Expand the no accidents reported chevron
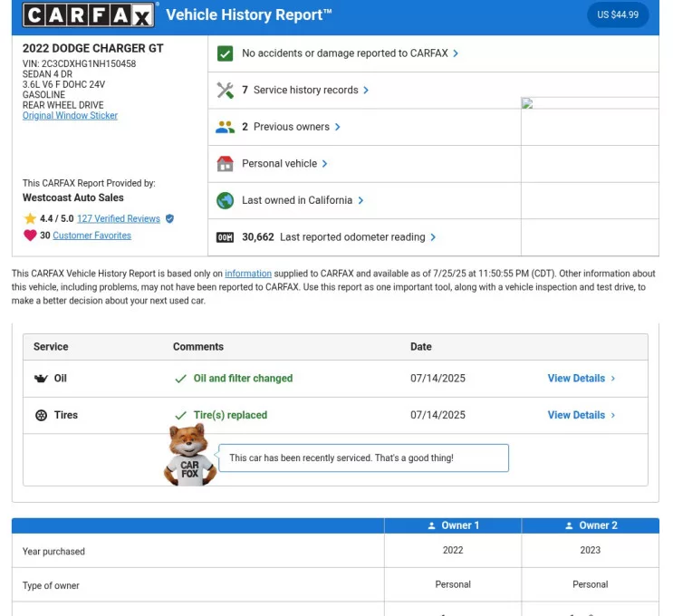The image size is (673, 616). point(456,53)
